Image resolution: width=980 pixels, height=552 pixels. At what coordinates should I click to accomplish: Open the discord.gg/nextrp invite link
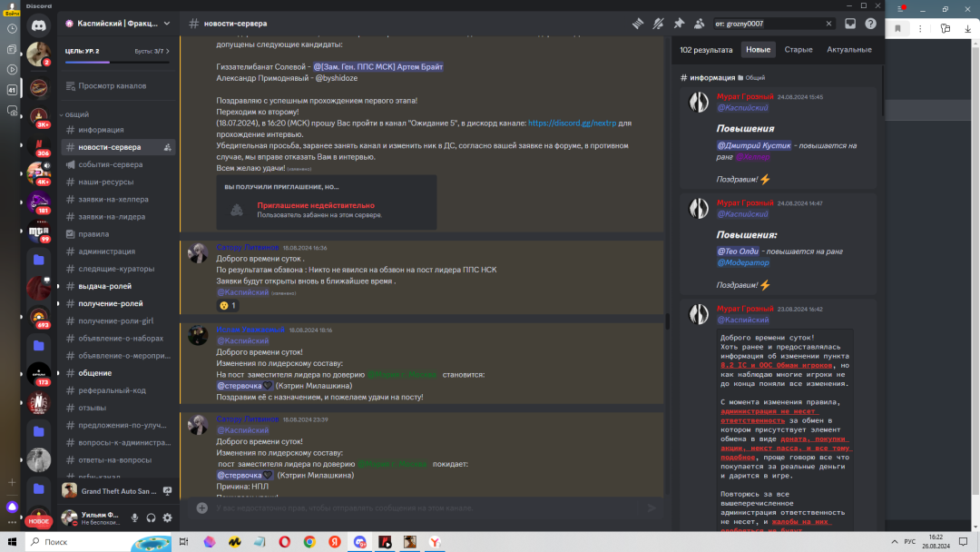[572, 123]
